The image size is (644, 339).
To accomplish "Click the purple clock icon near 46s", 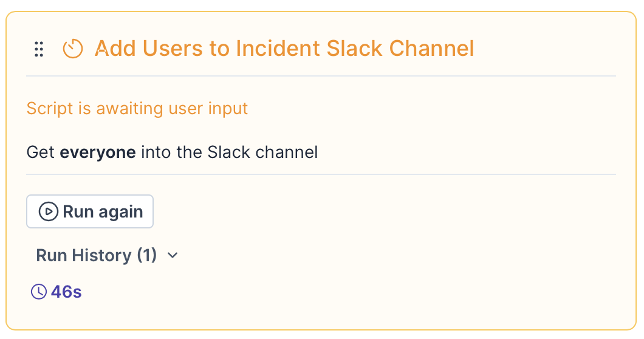I will click(x=38, y=292).
